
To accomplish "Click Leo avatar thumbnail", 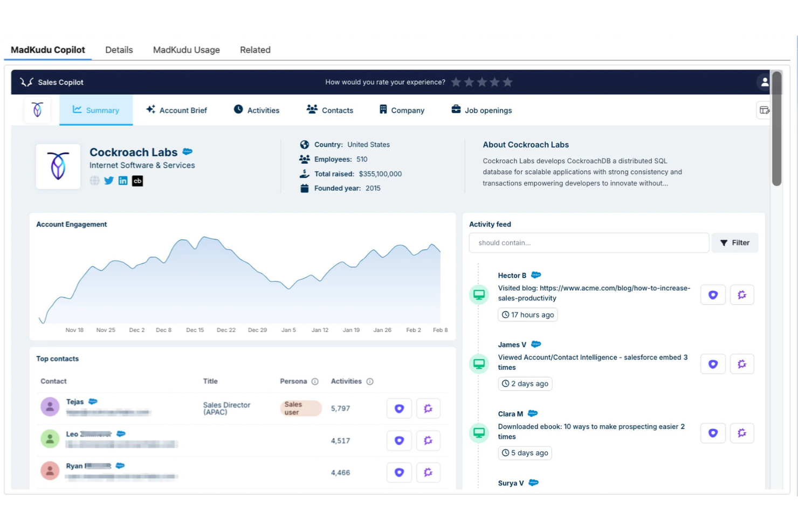I will (x=50, y=439).
